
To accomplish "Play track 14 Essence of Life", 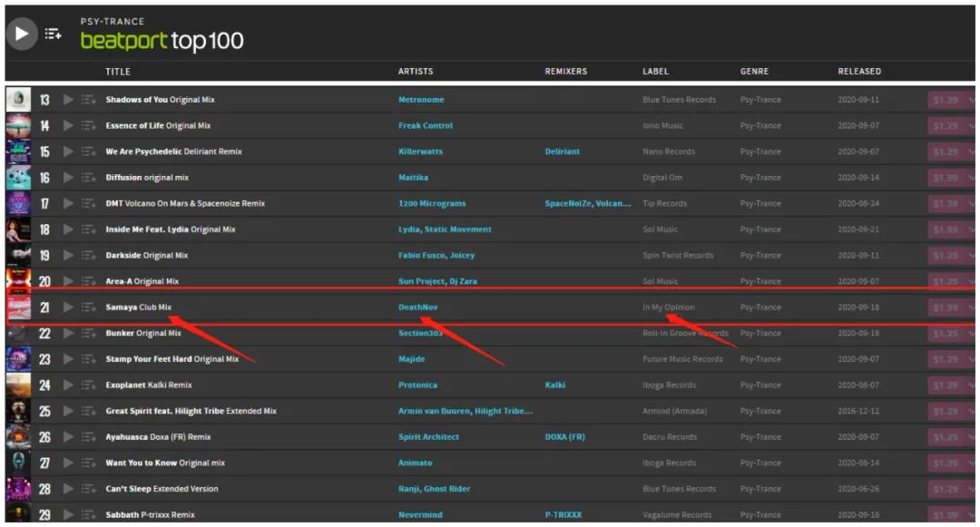I will [68, 125].
